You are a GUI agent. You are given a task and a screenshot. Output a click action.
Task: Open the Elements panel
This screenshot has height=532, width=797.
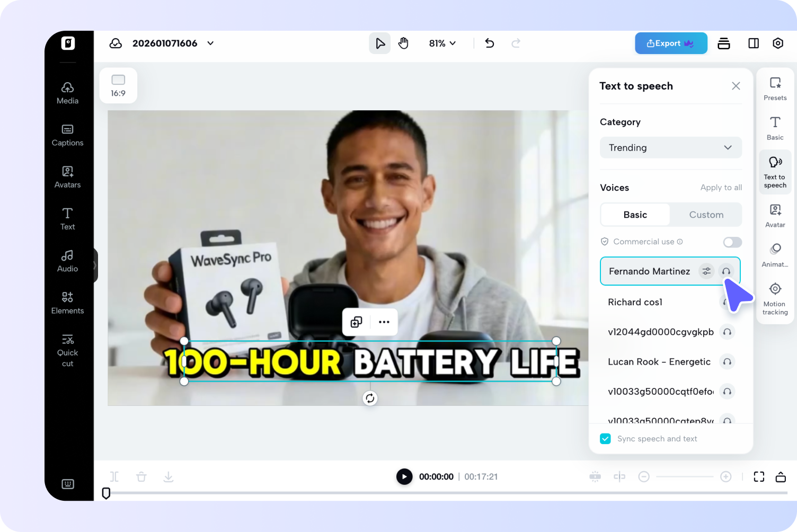click(x=67, y=303)
